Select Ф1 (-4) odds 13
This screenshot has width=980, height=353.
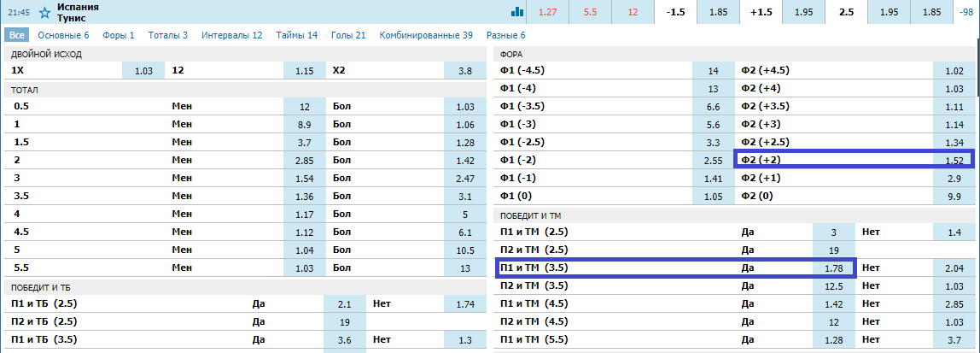tap(714, 89)
